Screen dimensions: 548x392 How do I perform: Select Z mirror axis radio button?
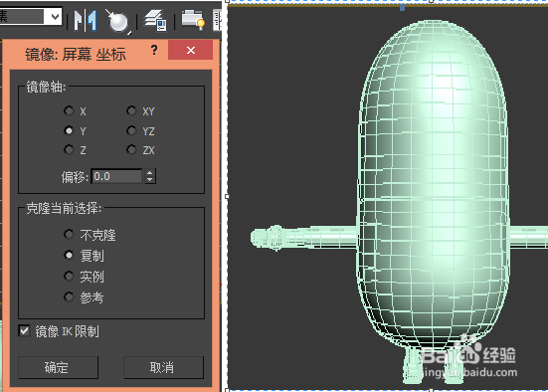[69, 149]
